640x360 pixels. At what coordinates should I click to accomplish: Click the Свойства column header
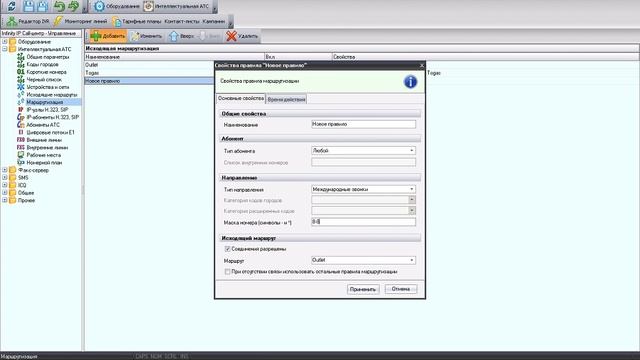[486, 57]
